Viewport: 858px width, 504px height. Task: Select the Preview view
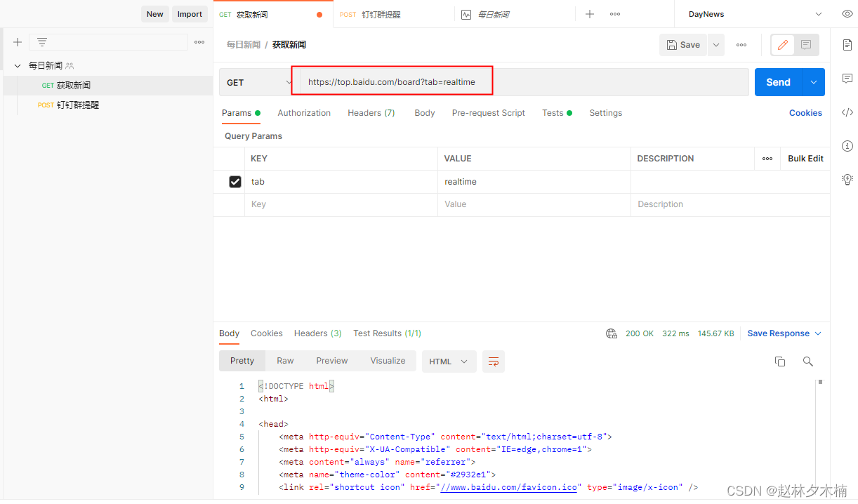click(x=332, y=361)
